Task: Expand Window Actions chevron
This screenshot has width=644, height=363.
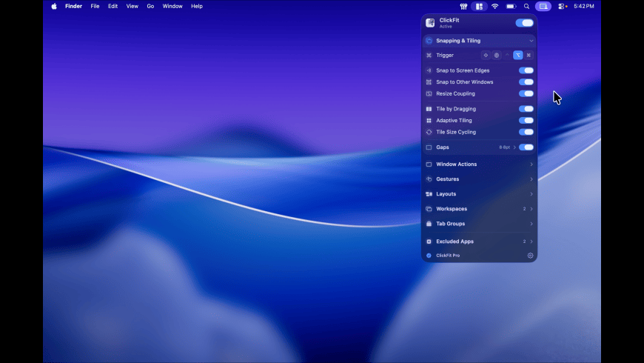Action: point(531,164)
